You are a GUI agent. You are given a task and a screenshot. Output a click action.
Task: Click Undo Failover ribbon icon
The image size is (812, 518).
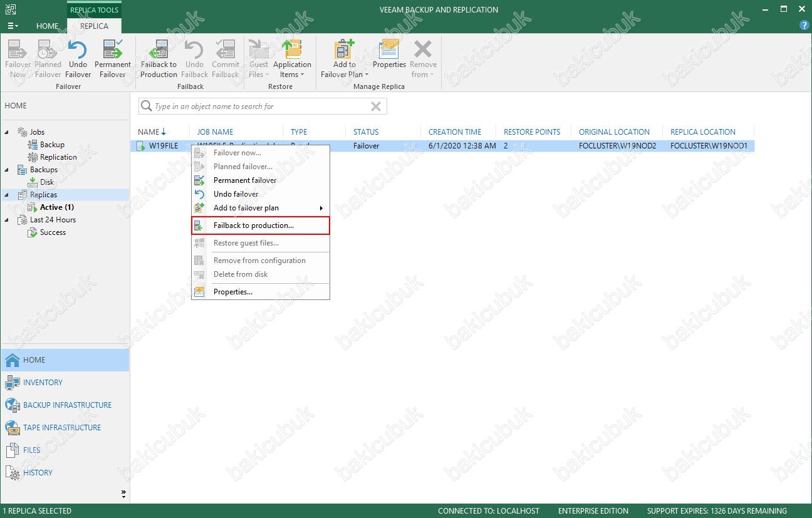coord(78,59)
